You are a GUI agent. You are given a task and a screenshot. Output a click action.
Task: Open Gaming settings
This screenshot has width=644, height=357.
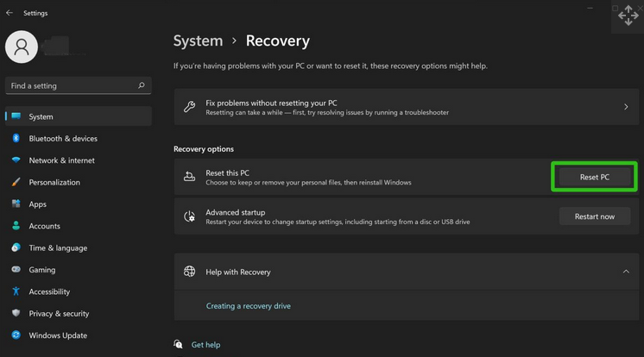[78, 269]
